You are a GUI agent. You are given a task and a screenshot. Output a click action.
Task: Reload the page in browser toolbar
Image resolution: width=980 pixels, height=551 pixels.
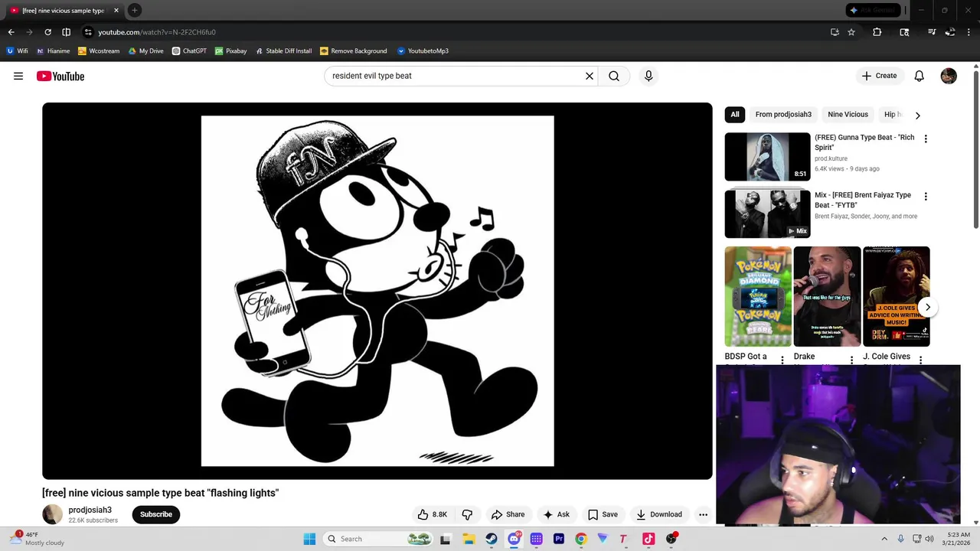47,32
